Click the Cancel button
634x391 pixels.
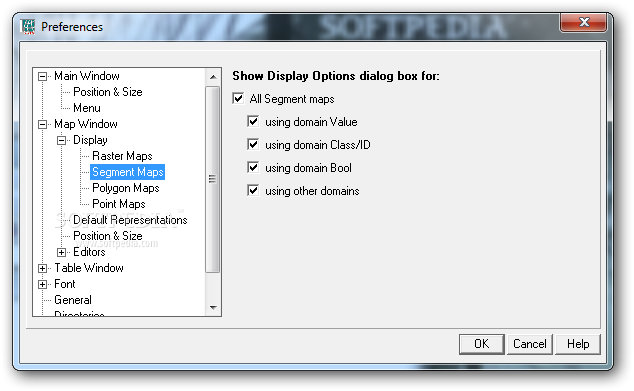point(530,344)
